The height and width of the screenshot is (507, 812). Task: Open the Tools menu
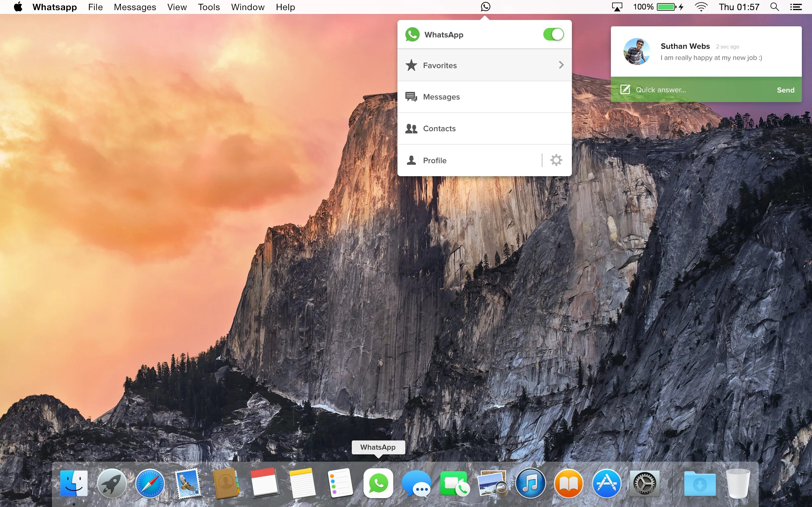click(x=209, y=7)
